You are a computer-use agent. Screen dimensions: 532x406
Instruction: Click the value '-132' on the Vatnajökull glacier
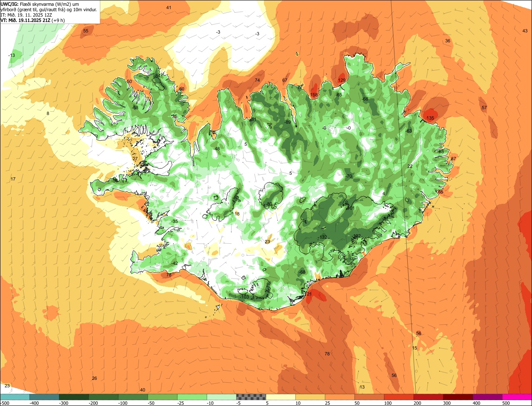pos(323,237)
